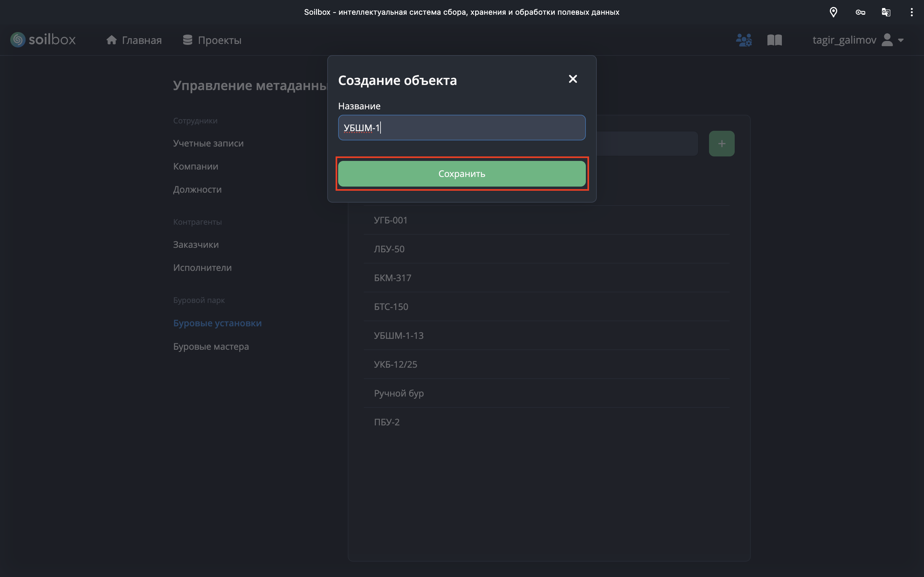The width and height of the screenshot is (924, 577).
Task: Click into the Название input field
Action: [x=461, y=128]
